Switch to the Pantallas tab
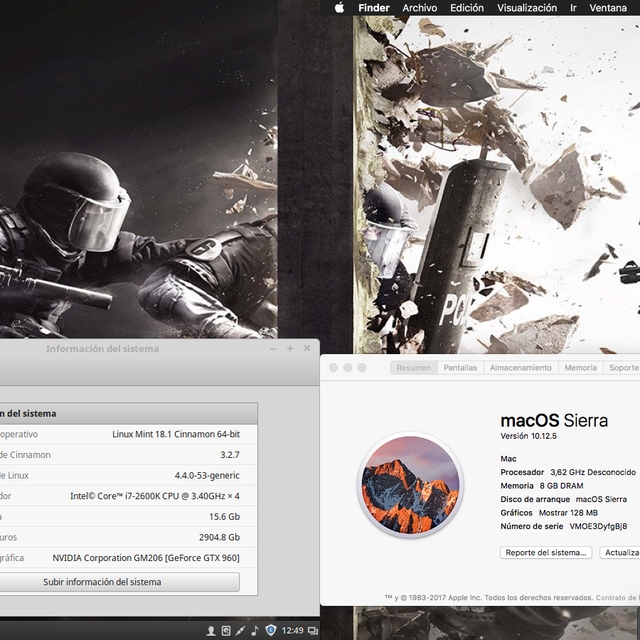 coord(460,368)
